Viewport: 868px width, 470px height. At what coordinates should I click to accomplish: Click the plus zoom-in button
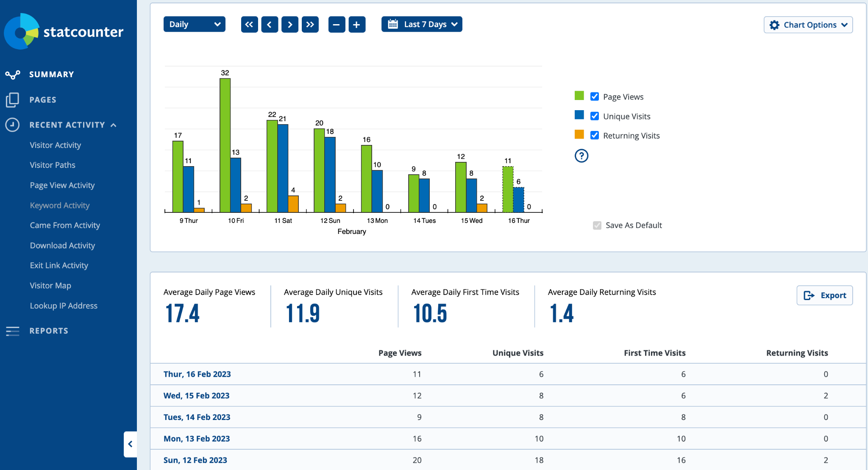[x=357, y=25]
